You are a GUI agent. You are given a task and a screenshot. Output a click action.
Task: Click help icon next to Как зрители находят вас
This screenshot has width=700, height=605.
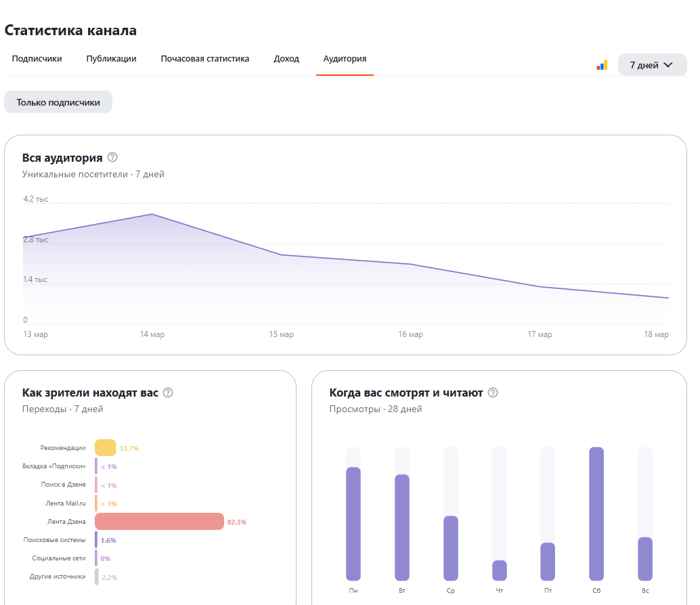click(x=168, y=393)
